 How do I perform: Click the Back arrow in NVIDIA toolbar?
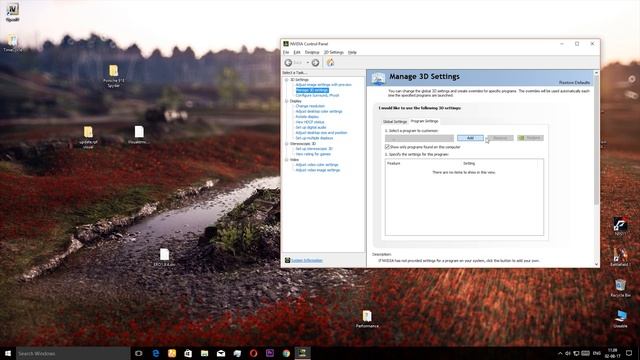click(x=288, y=62)
